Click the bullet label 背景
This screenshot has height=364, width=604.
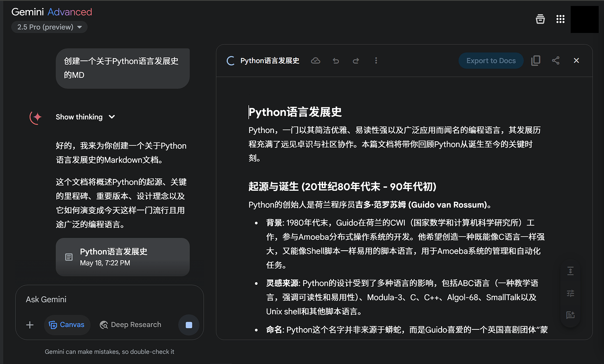(x=274, y=223)
